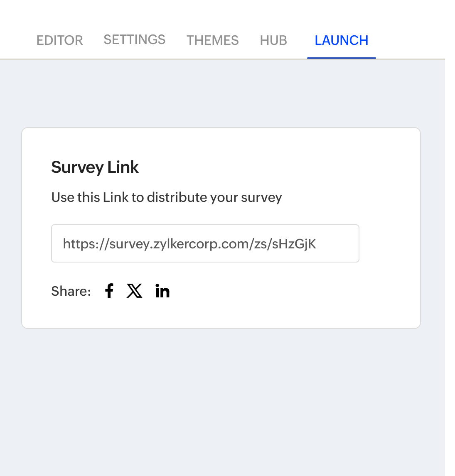Click empty tab bar right of LAUNCH
This screenshot has height=476, width=455.
(409, 40)
